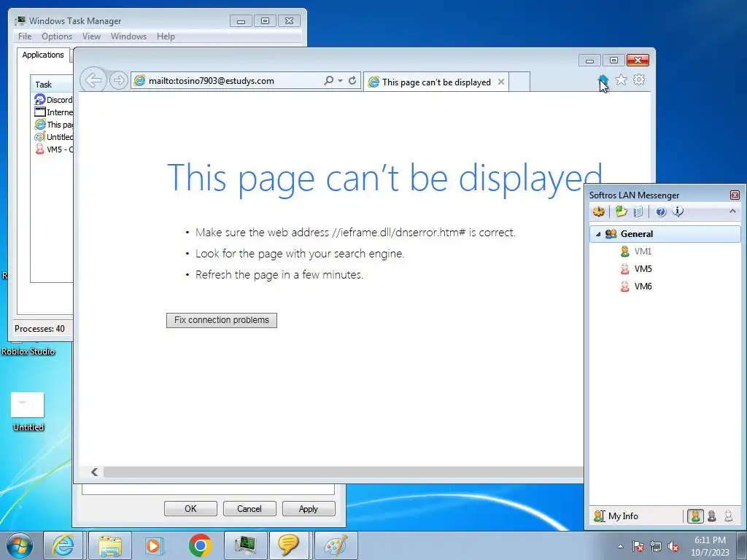The image size is (747, 560).
Task: Show hidden system tray icons arrow
Action: (620, 546)
